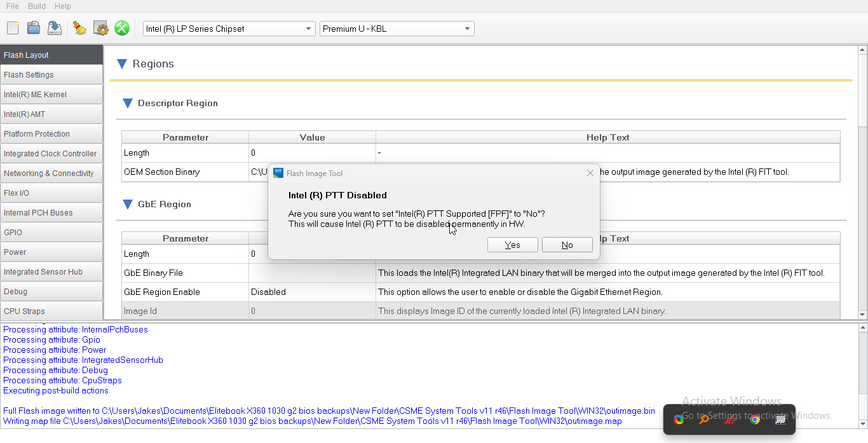Open the Power tab
Screen dimensions: 868x443
point(51,252)
